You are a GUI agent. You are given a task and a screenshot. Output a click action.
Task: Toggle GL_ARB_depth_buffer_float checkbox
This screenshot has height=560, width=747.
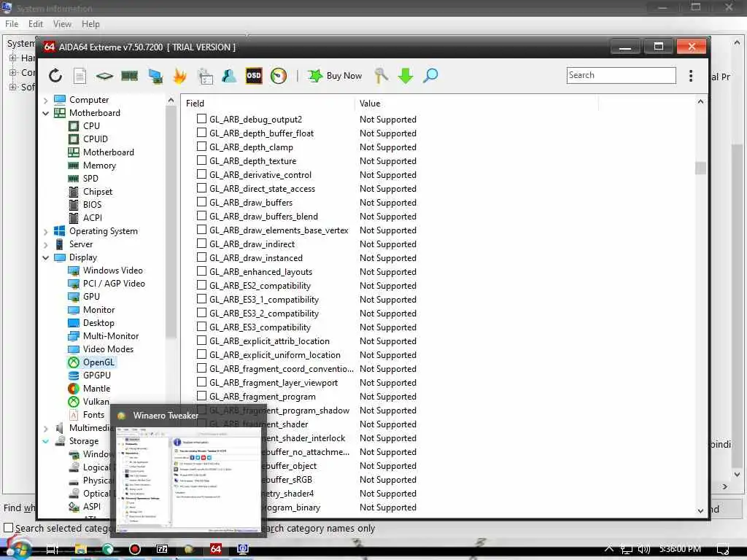pos(201,133)
